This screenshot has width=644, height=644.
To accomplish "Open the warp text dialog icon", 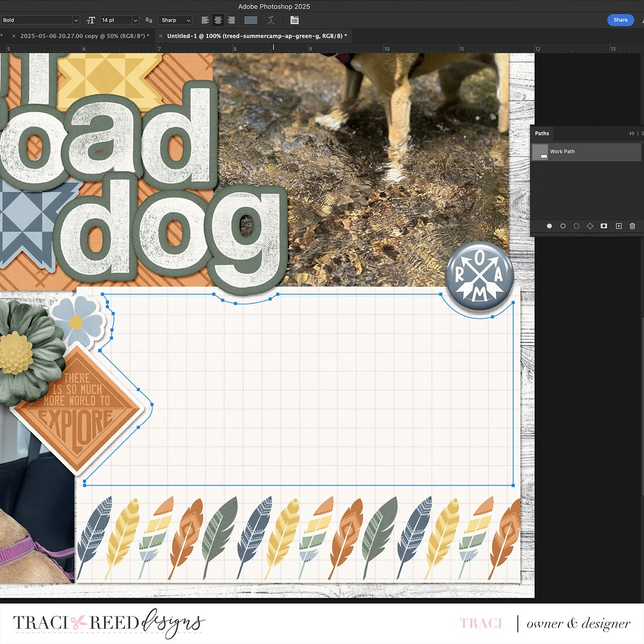I will (x=271, y=20).
